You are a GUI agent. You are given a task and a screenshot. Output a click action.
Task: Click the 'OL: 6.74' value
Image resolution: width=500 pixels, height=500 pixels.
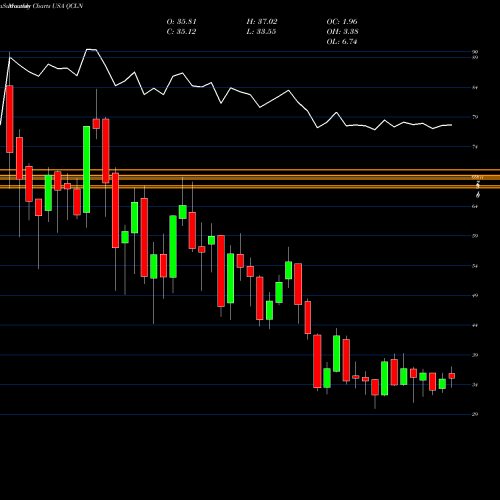342,42
